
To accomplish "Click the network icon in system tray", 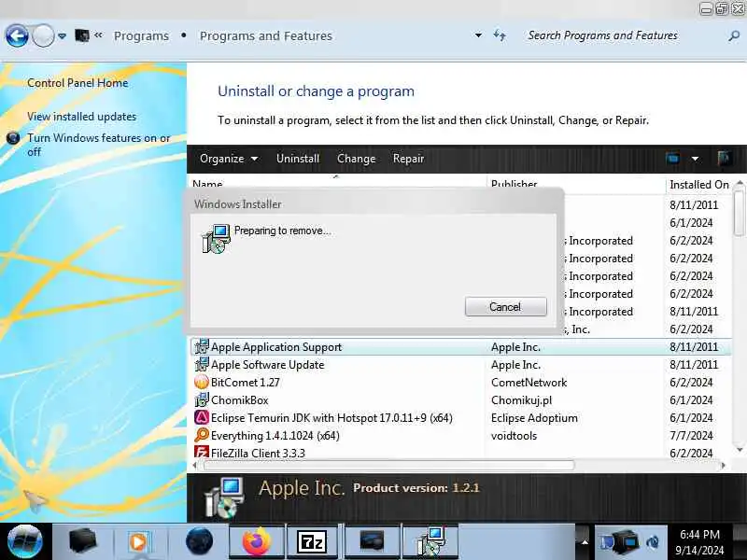I will (624, 542).
